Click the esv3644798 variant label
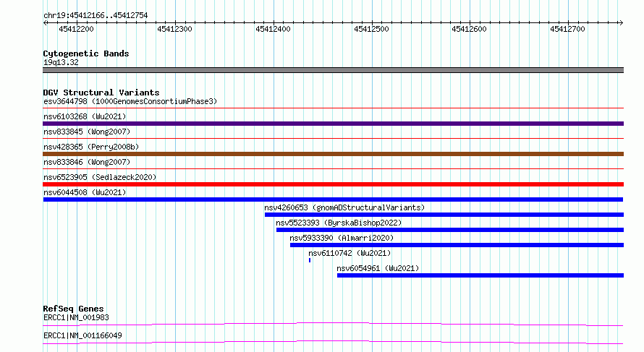 [130, 101]
